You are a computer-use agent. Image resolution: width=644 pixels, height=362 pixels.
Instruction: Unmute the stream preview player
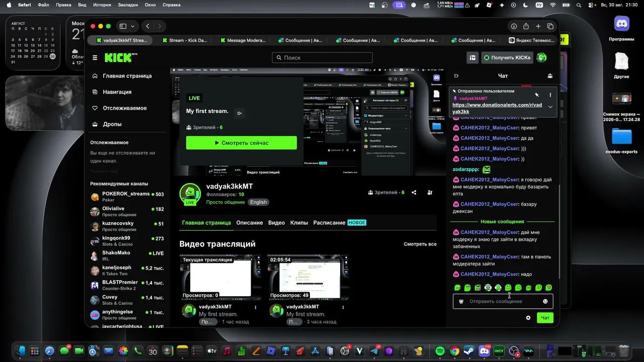pyautogui.click(x=239, y=113)
